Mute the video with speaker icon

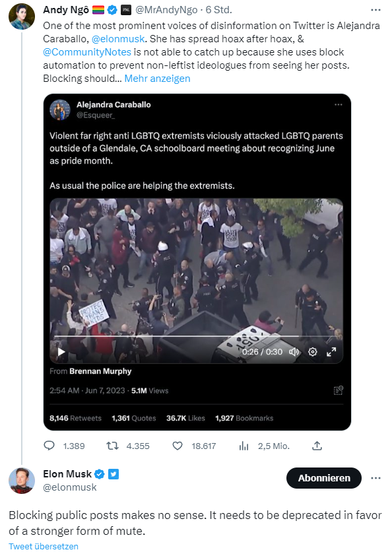[294, 352]
